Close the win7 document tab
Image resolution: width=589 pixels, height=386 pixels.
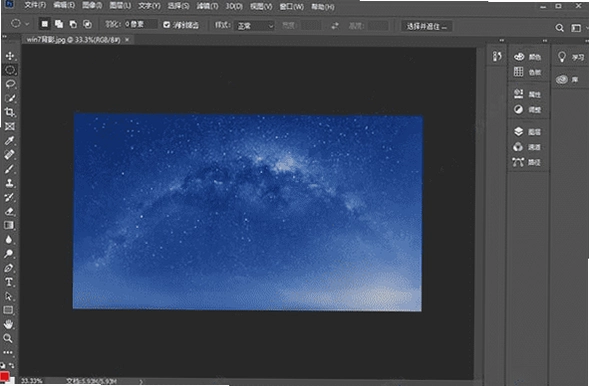tap(127, 39)
